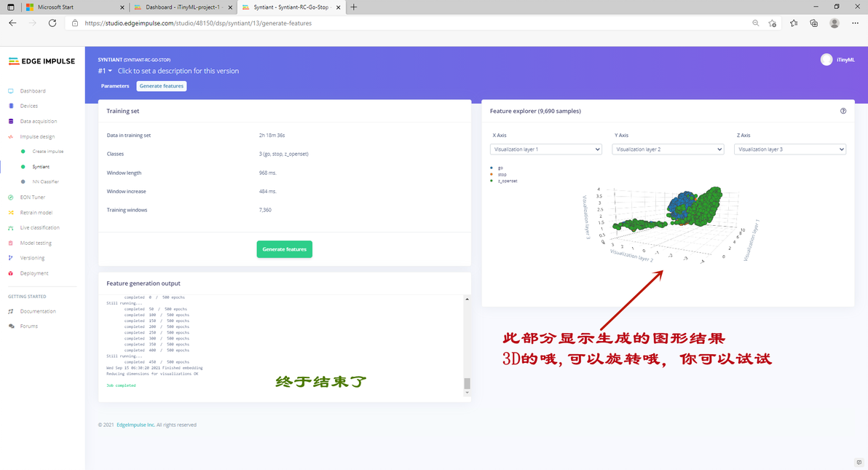868x470 pixels.
Task: Click the site lock icon
Action: click(x=75, y=23)
